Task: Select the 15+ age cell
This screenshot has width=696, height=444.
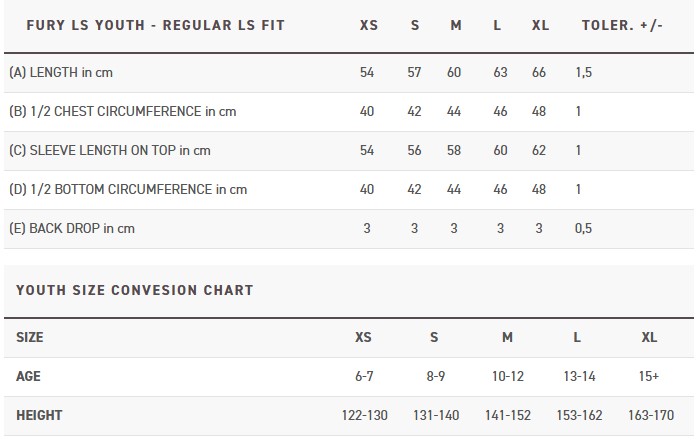Action: click(649, 376)
